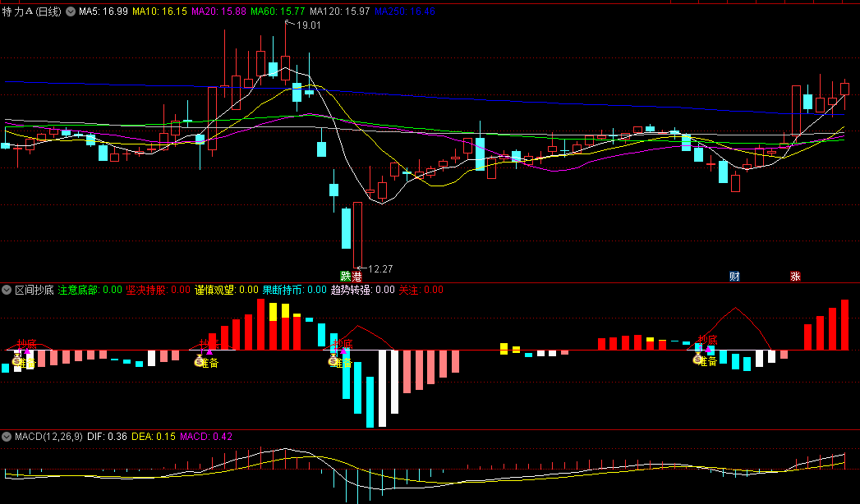This screenshot has height=504, width=860.
Task: Select the magenta MA20: 15.88 label
Action: click(x=218, y=11)
